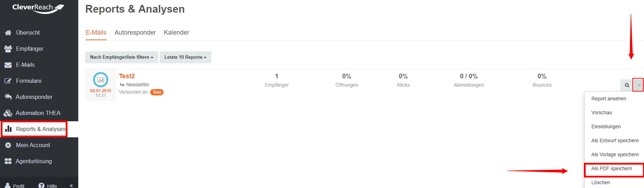Click the Autoresponder reply-arrows icon
The image size is (644, 188).
(8, 97)
